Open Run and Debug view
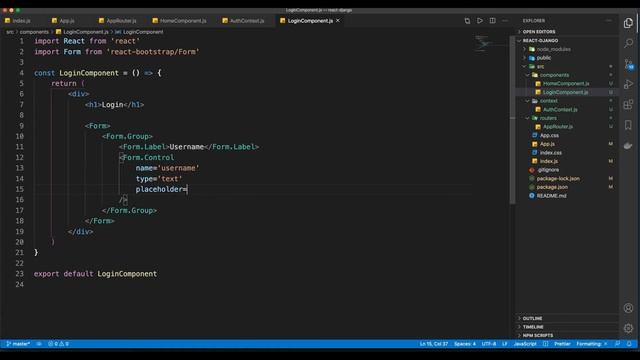Screen dimensions: 640x360 [628, 84]
